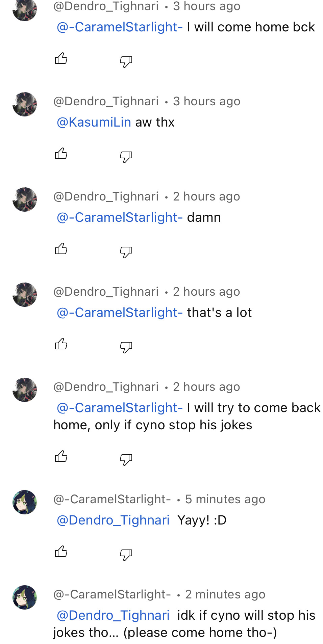Like the "that's a lot" comment
Image resolution: width=323 pixels, height=644 pixels.
[x=61, y=344]
